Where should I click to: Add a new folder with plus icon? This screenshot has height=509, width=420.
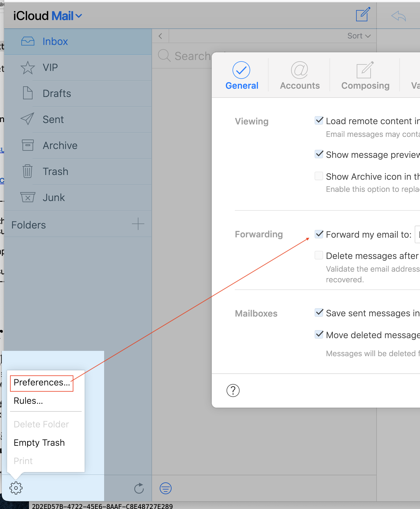[138, 224]
